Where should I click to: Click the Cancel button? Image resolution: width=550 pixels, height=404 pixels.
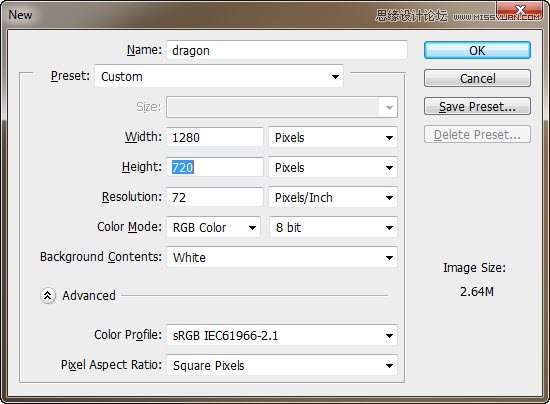click(x=477, y=78)
